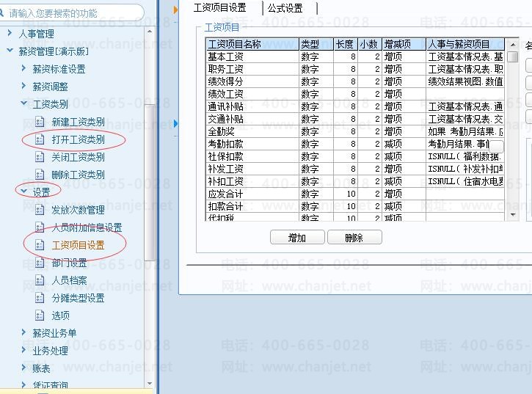The image size is (532, 394).
Task: Select the 工资项目设置 tab
Action: pyautogui.click(x=220, y=8)
